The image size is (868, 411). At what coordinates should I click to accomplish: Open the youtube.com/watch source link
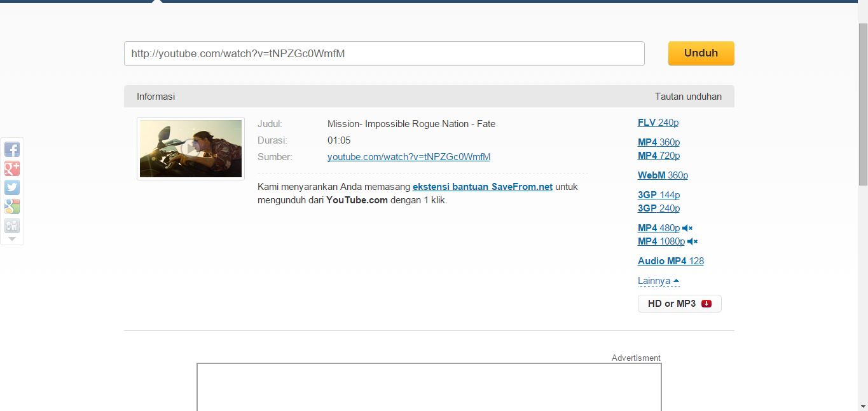409,157
